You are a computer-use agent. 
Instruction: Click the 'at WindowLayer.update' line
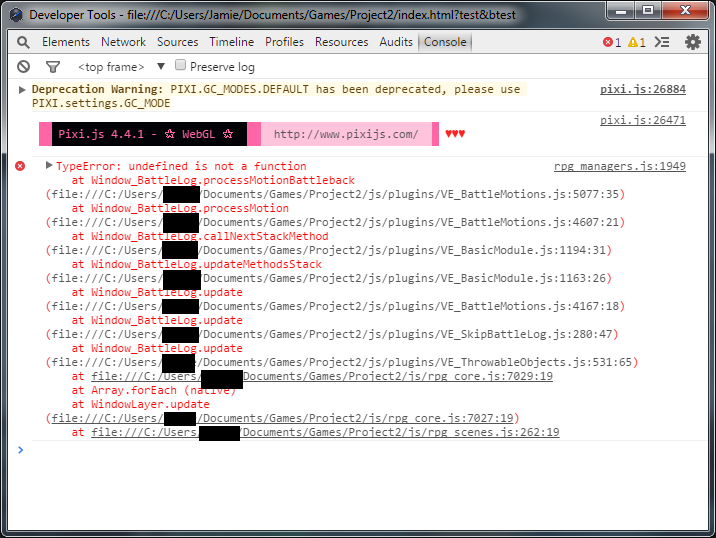coord(140,404)
